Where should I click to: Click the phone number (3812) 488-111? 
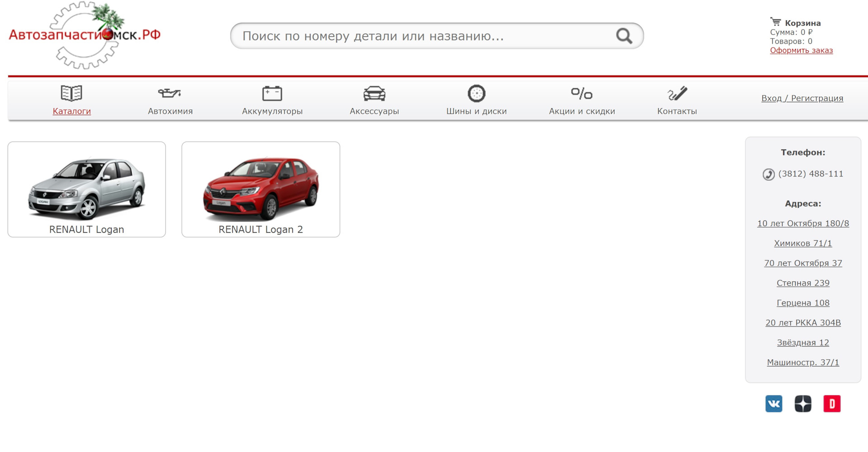(811, 174)
